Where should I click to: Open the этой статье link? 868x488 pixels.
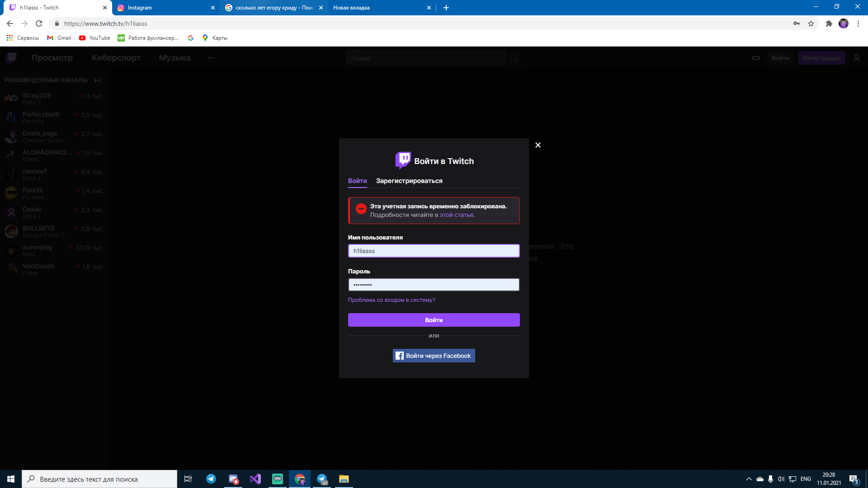pos(457,215)
